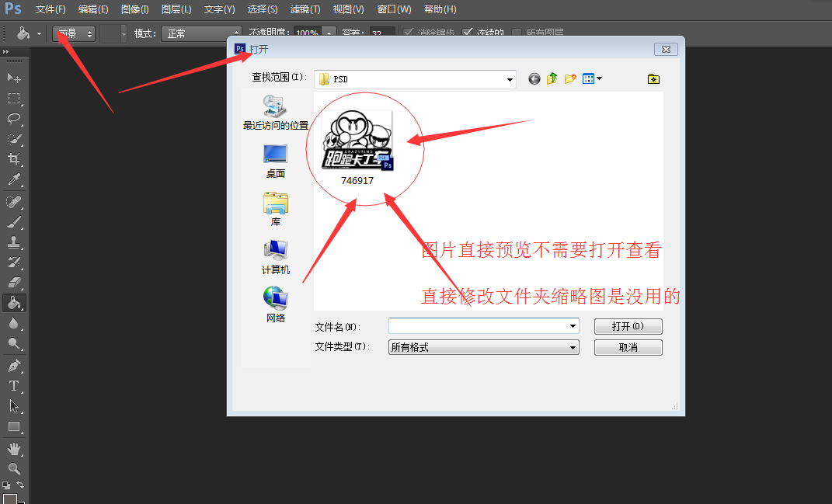Image resolution: width=832 pixels, height=504 pixels.
Task: Select the Zoom tool
Action: (x=14, y=469)
